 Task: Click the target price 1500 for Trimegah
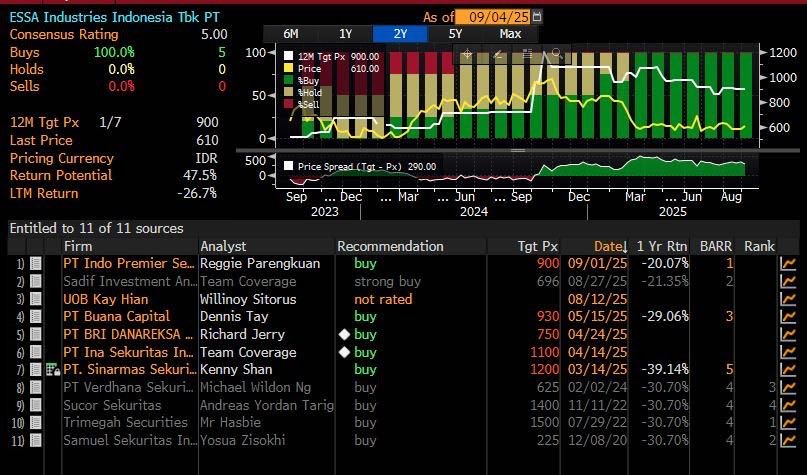545,423
